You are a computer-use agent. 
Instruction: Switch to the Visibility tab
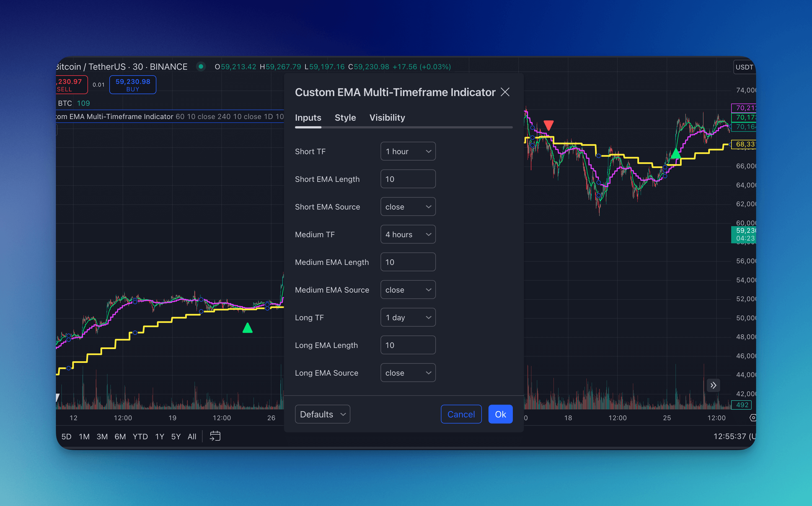tap(386, 118)
